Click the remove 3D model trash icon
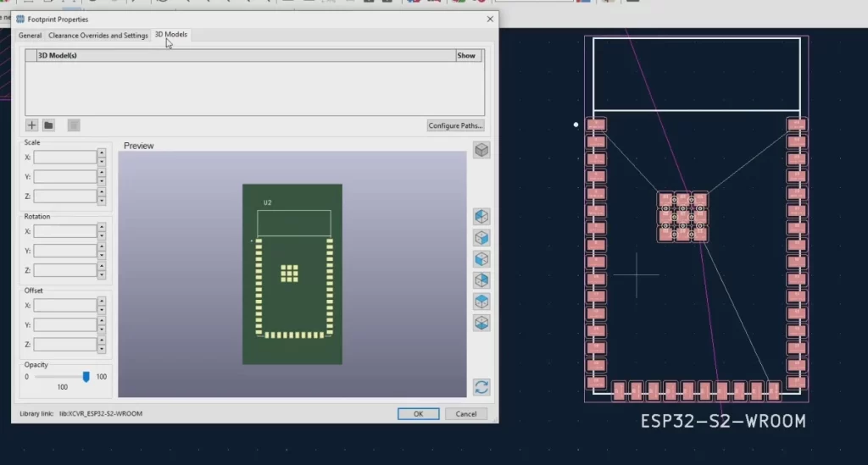The image size is (868, 465). pyautogui.click(x=74, y=125)
